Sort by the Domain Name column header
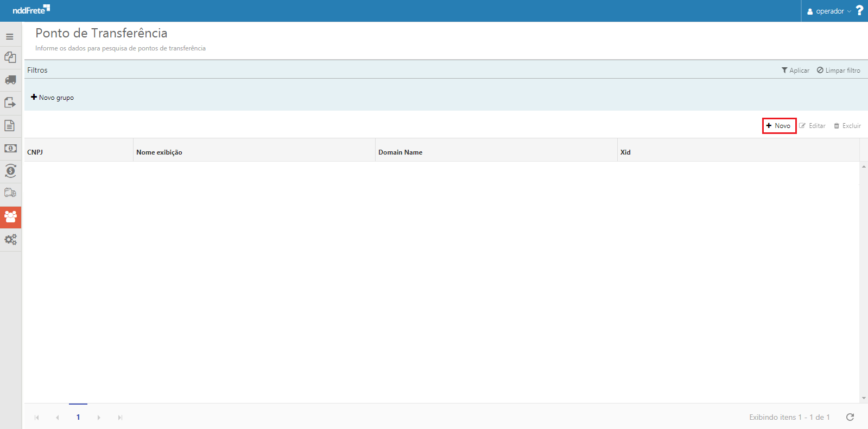The height and width of the screenshot is (429, 868). [x=401, y=152]
